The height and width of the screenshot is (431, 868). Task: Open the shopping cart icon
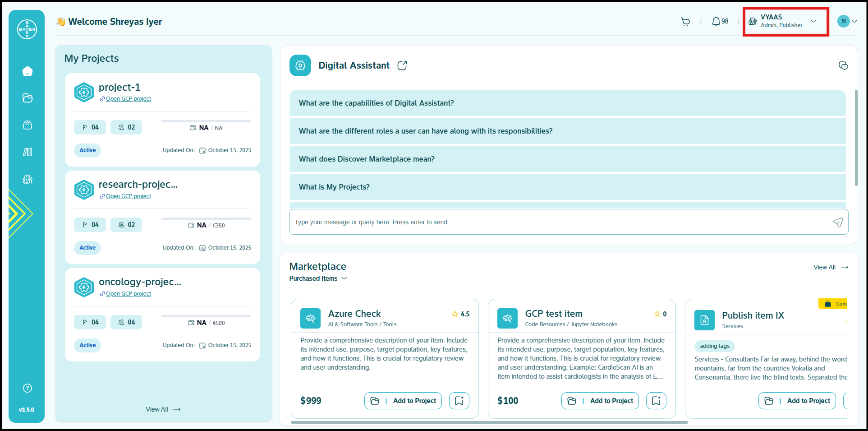(x=685, y=21)
